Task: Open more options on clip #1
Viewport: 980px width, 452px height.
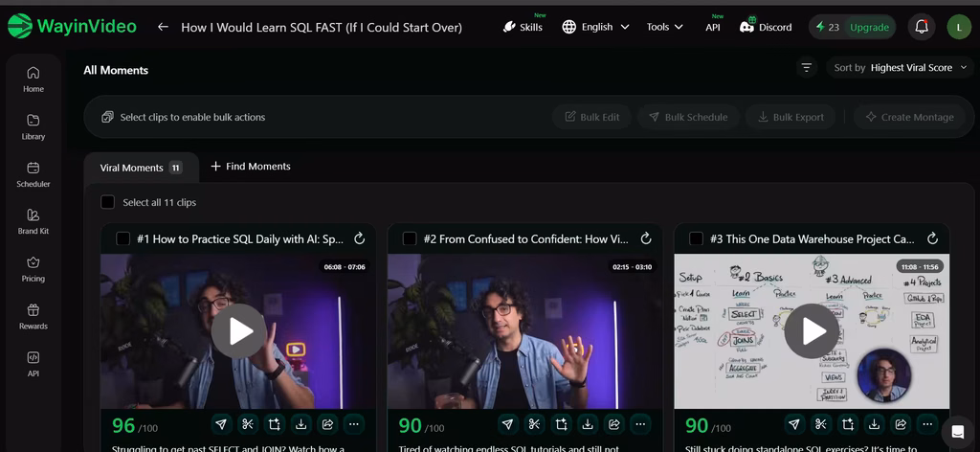Action: point(354,424)
